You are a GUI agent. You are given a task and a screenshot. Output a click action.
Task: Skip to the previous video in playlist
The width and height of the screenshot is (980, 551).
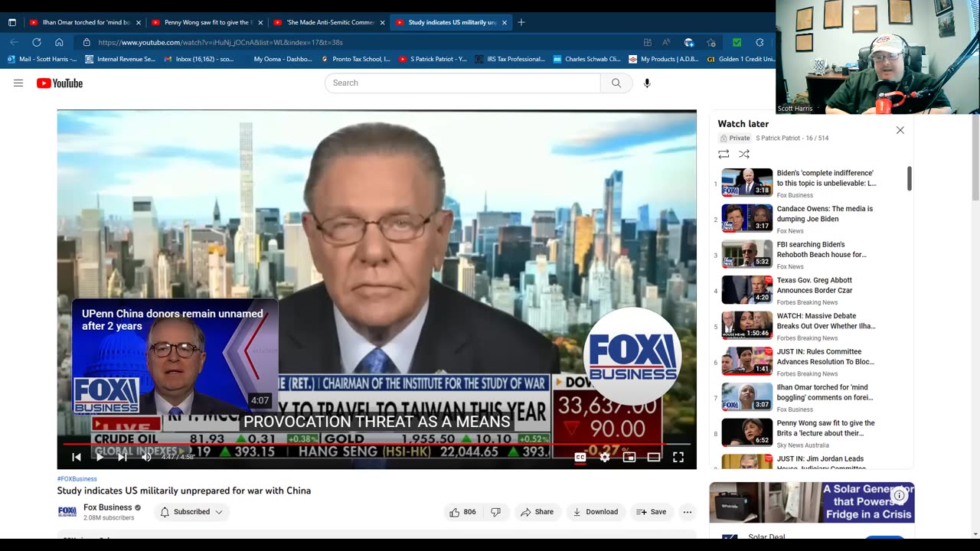[x=77, y=457]
